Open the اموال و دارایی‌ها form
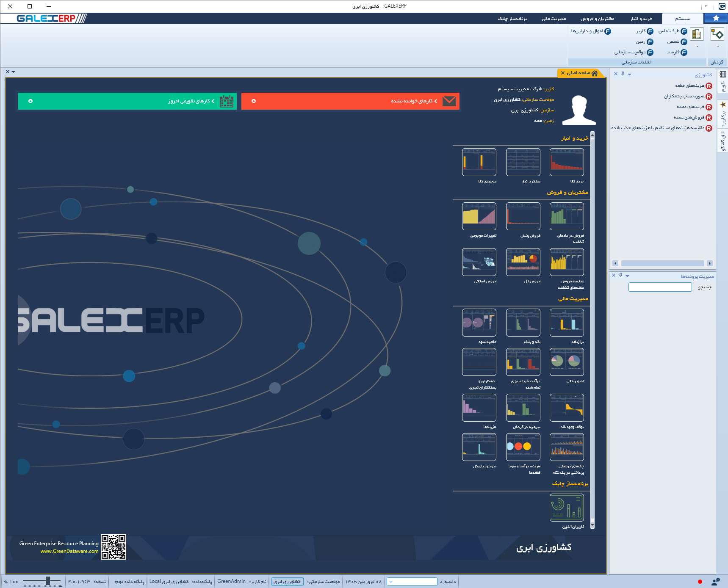The image size is (728, 588). click(x=591, y=31)
